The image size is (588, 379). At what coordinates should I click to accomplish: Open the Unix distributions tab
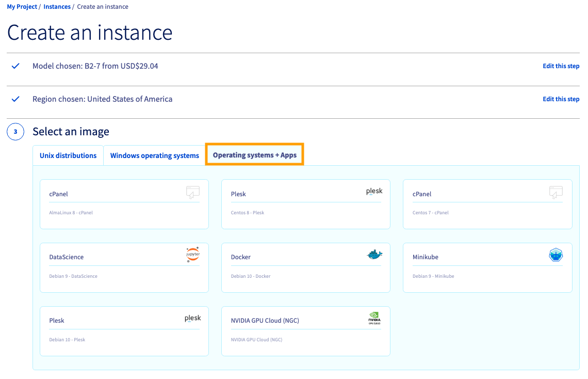pyautogui.click(x=68, y=155)
